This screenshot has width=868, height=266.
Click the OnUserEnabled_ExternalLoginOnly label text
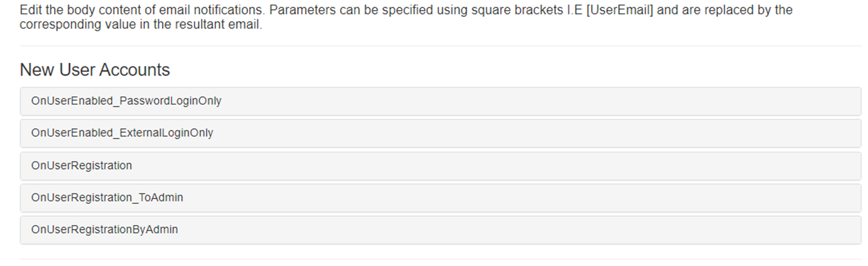(122, 133)
